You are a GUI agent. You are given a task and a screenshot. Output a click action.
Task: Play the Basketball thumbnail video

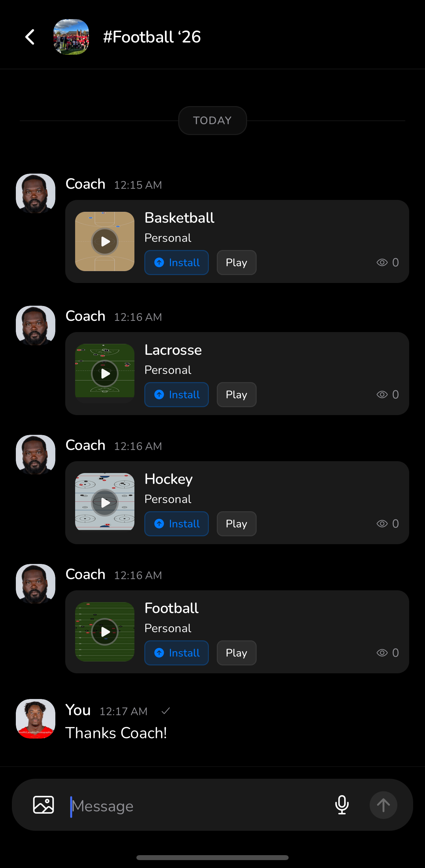(105, 241)
